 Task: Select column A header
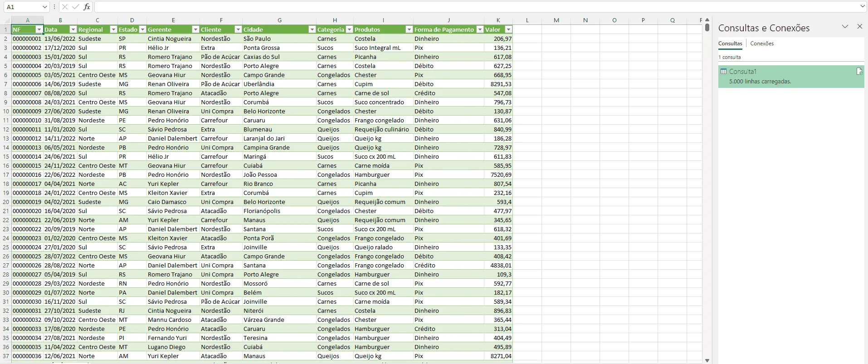[27, 20]
